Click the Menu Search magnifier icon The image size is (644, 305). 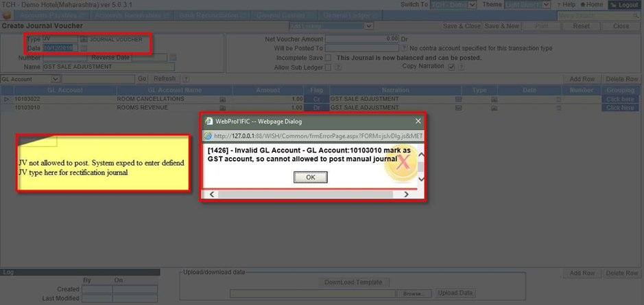636,16
